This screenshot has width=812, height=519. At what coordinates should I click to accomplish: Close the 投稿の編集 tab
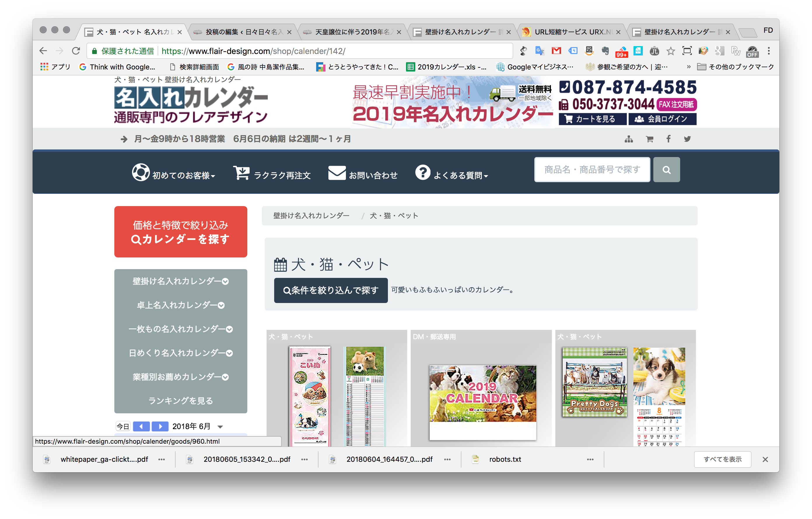pos(289,32)
